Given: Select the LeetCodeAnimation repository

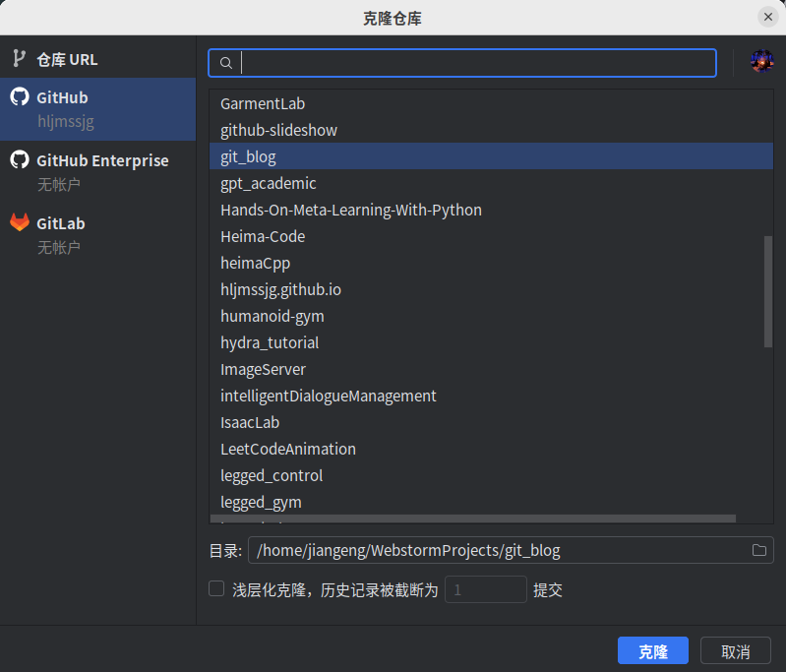Looking at the screenshot, I should pos(491,449).
